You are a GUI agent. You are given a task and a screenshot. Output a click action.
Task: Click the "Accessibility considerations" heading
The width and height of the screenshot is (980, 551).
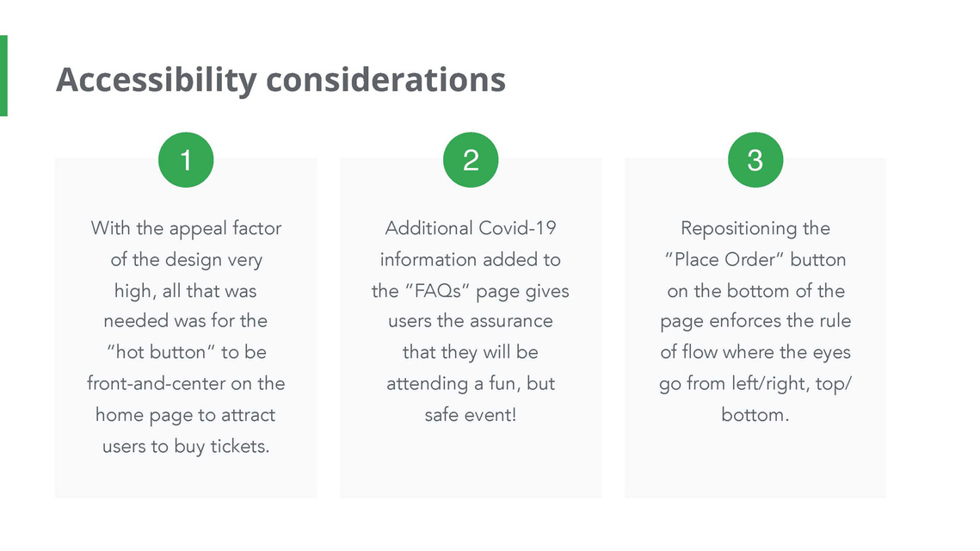(280, 80)
